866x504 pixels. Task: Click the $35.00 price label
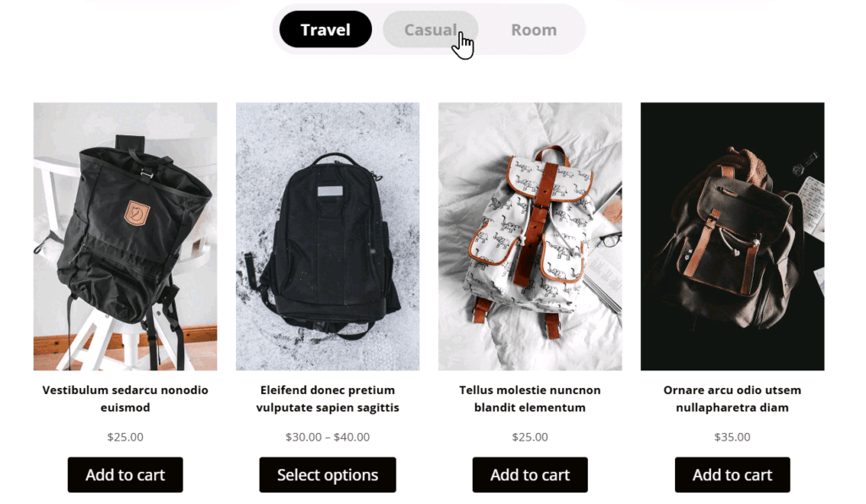[x=732, y=437]
